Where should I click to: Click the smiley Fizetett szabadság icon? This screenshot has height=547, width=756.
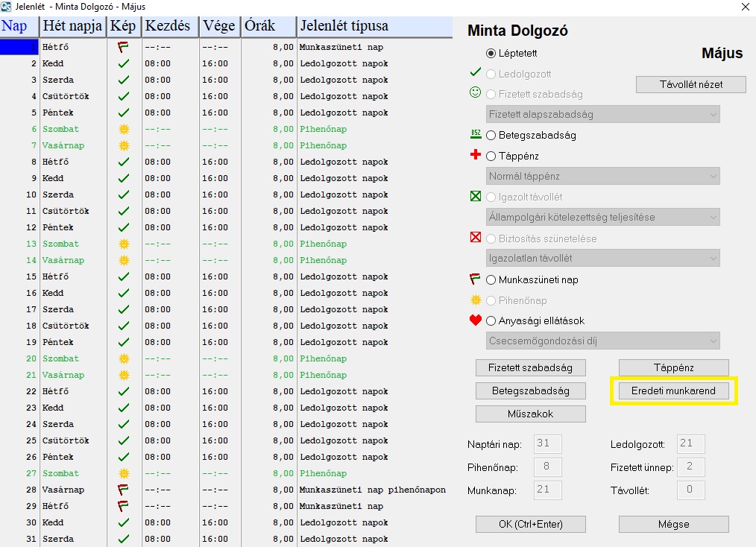(x=475, y=94)
